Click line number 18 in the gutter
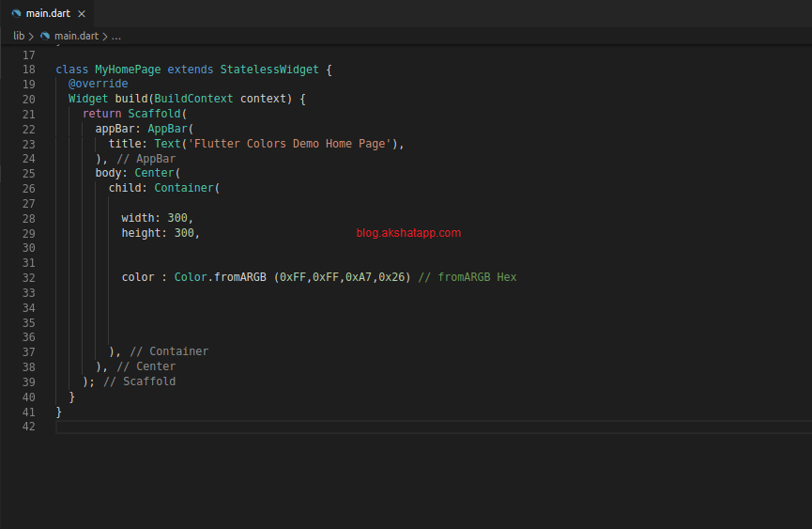The width and height of the screenshot is (812, 529). [x=28, y=70]
